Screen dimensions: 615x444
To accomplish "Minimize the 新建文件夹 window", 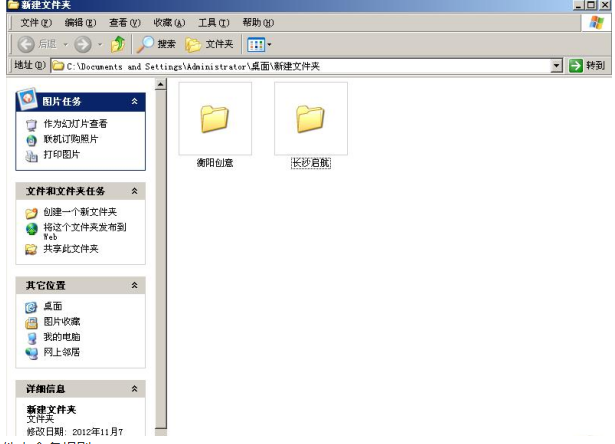I will pyautogui.click(x=578, y=5).
